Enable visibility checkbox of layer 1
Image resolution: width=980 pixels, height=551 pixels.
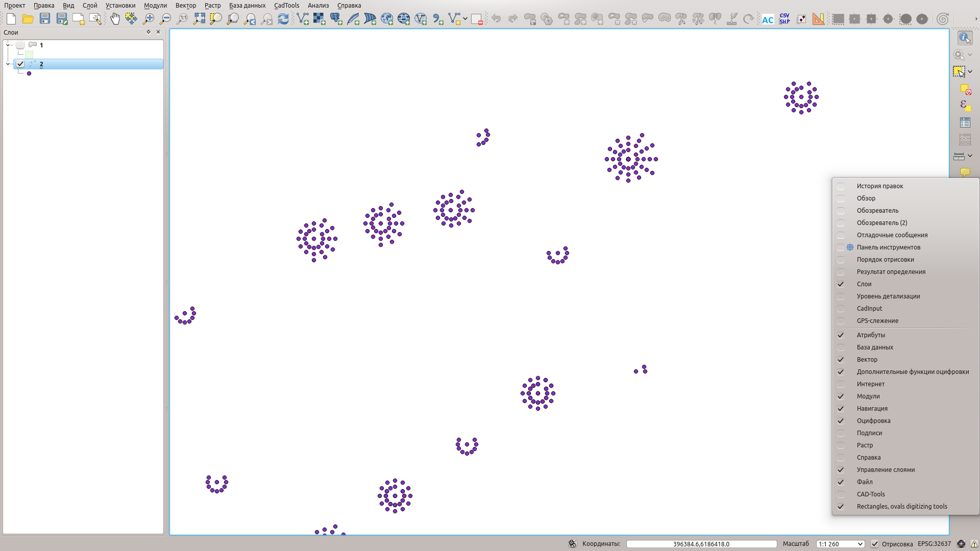(20, 45)
